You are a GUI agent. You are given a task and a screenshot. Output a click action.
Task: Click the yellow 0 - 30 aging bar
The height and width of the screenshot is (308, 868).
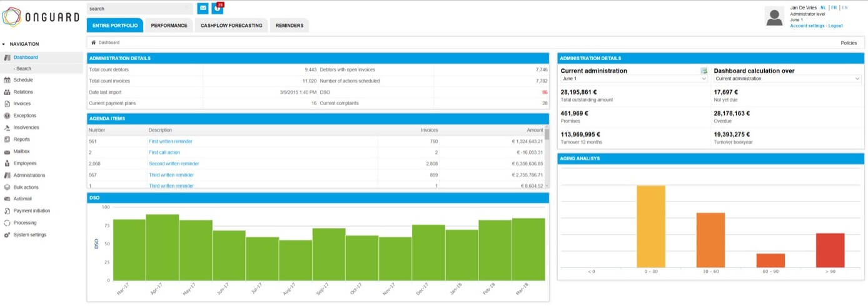[x=650, y=226]
